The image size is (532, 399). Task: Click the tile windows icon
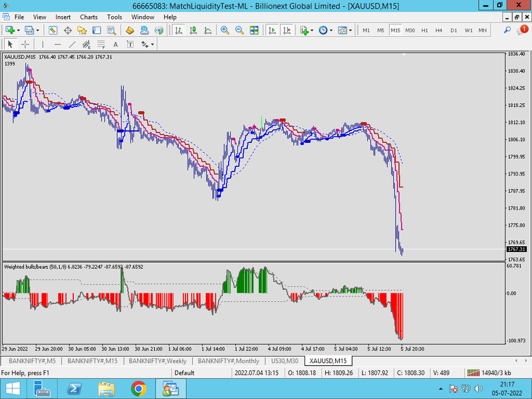click(x=254, y=30)
